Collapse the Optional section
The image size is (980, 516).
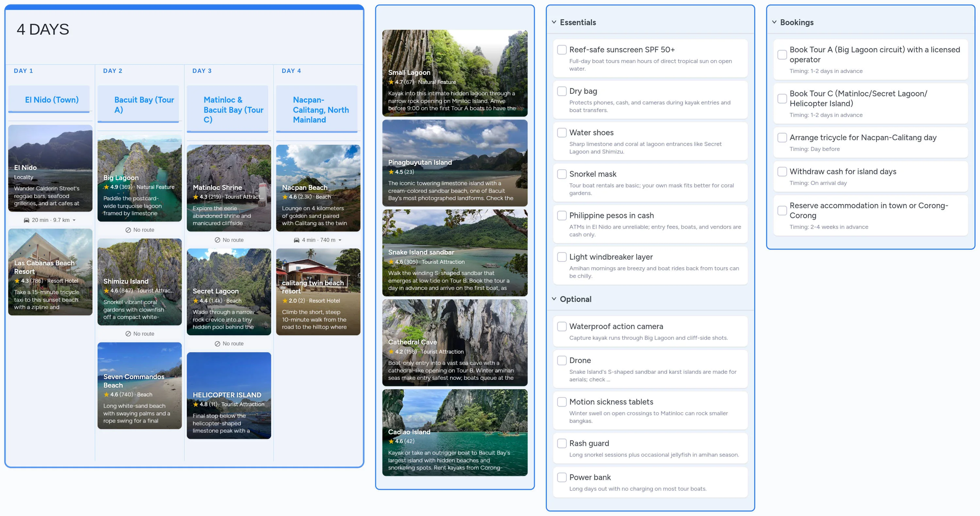tap(554, 299)
